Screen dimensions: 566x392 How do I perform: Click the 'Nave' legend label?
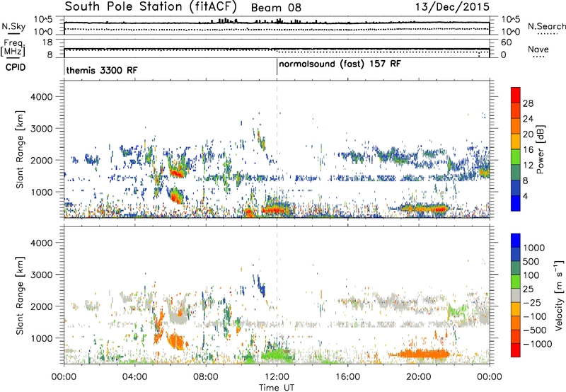click(538, 49)
